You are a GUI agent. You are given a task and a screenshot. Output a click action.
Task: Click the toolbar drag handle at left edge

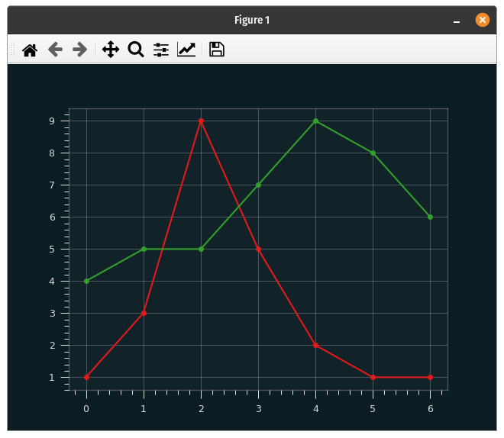[12, 50]
